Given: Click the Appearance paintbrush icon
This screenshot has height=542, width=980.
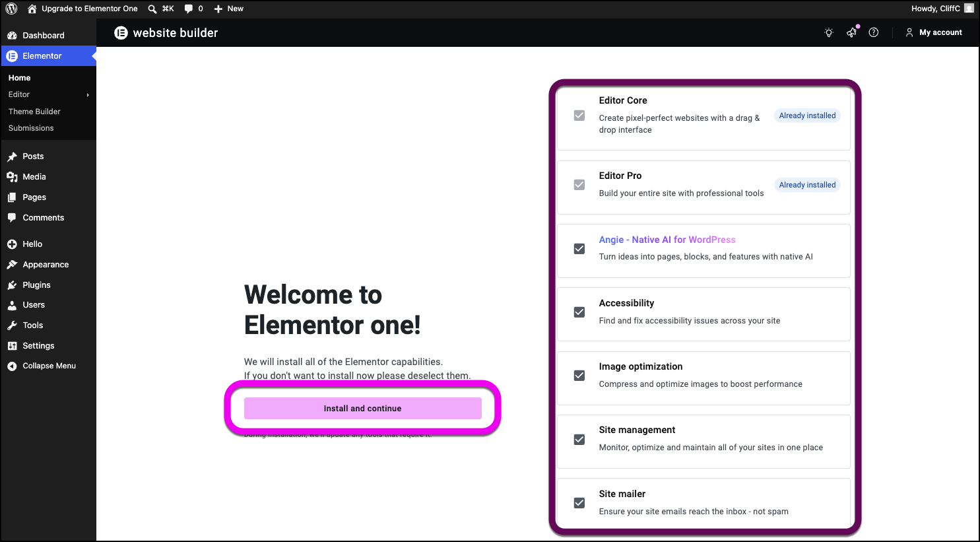Looking at the screenshot, I should 12,265.
